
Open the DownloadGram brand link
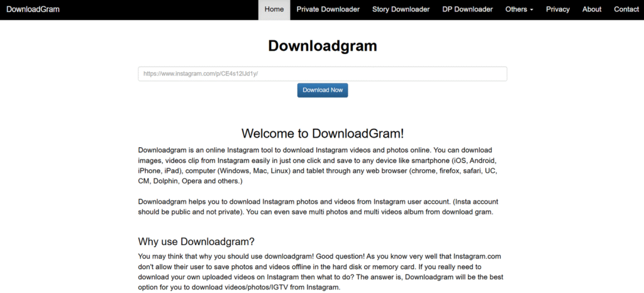(x=33, y=9)
